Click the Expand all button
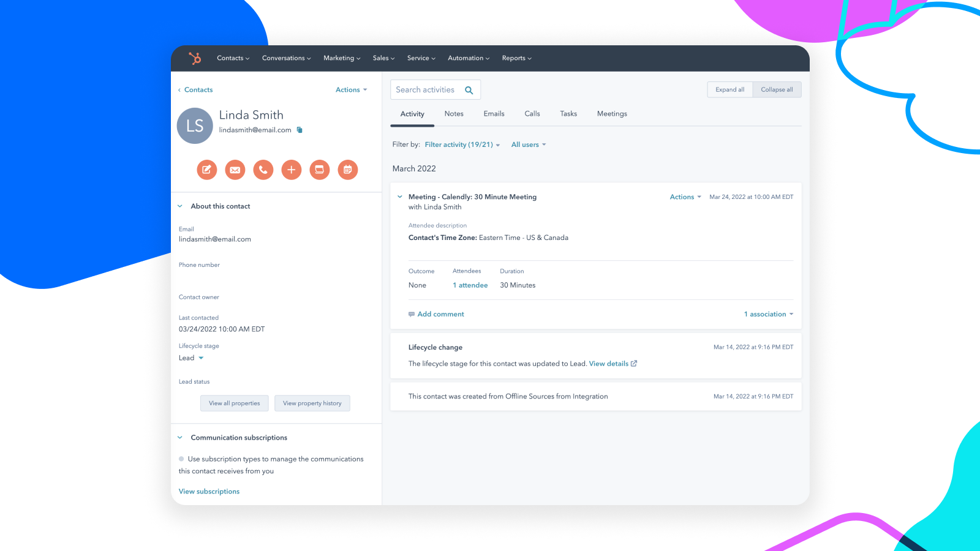The image size is (980, 551). click(730, 89)
